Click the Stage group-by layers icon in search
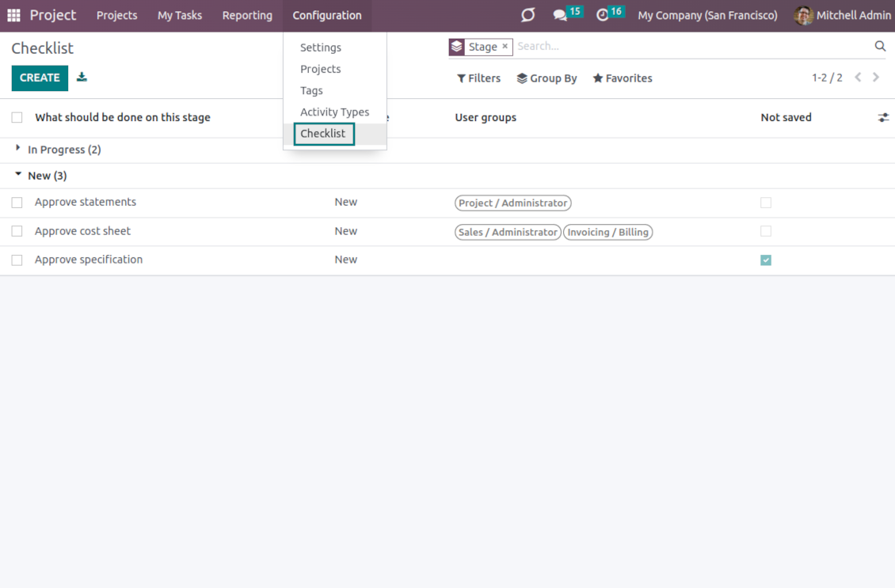The width and height of the screenshot is (895, 588). tap(457, 47)
